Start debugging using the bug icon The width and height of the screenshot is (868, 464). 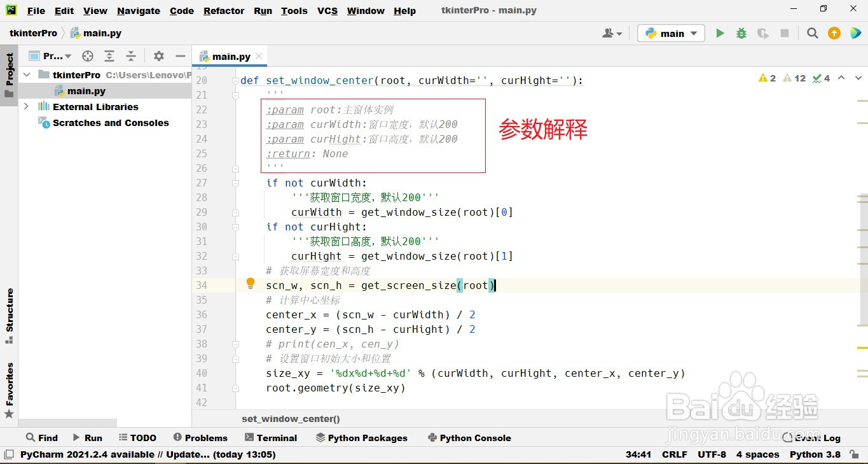point(741,32)
